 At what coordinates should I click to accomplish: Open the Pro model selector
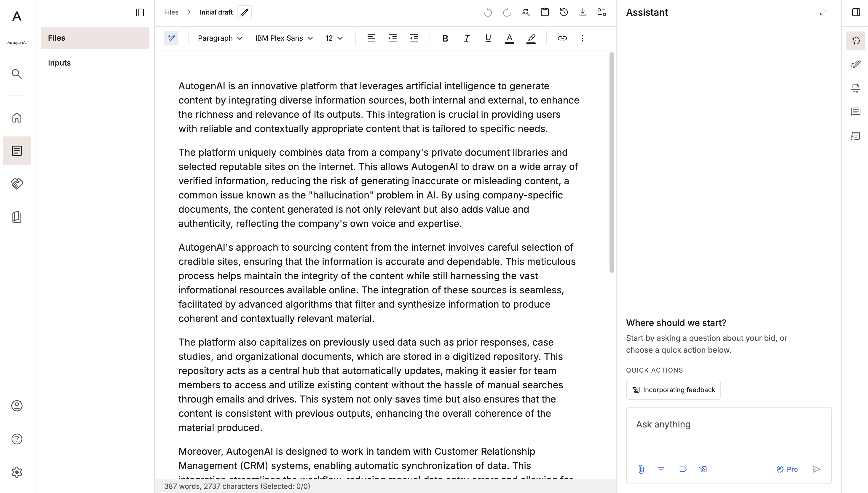787,469
